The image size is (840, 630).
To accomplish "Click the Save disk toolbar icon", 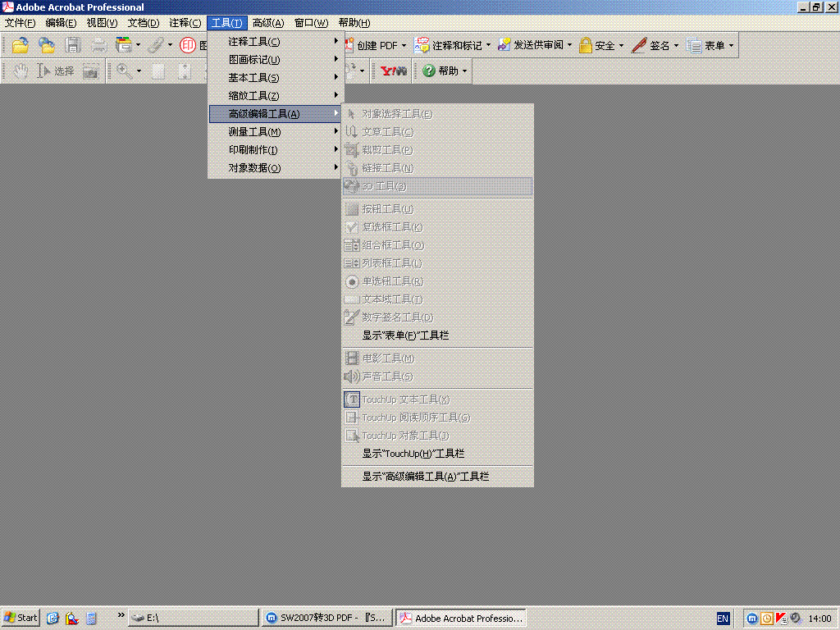I will (73, 46).
